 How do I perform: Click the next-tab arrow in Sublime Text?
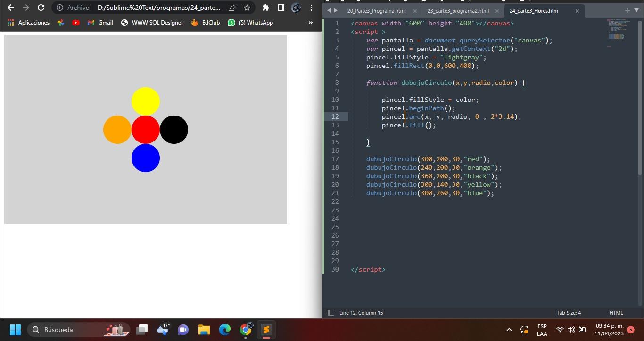pyautogui.click(x=335, y=10)
